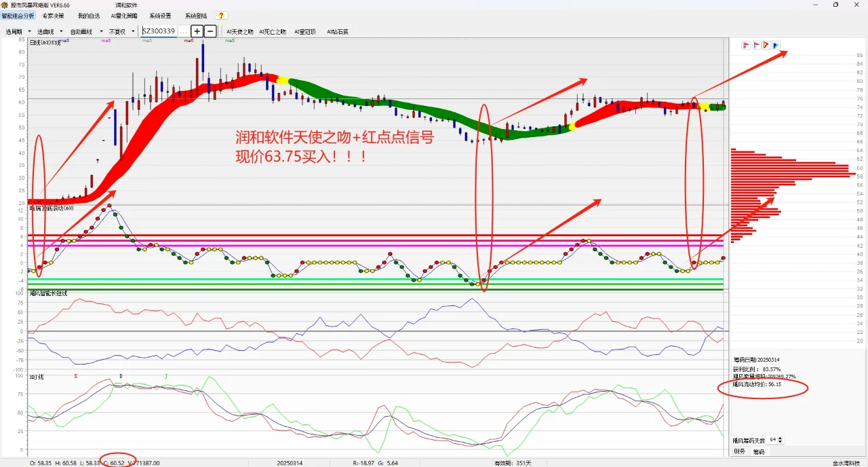Click the app icon in the title bar
The image size is (868, 467).
coord(5,5)
